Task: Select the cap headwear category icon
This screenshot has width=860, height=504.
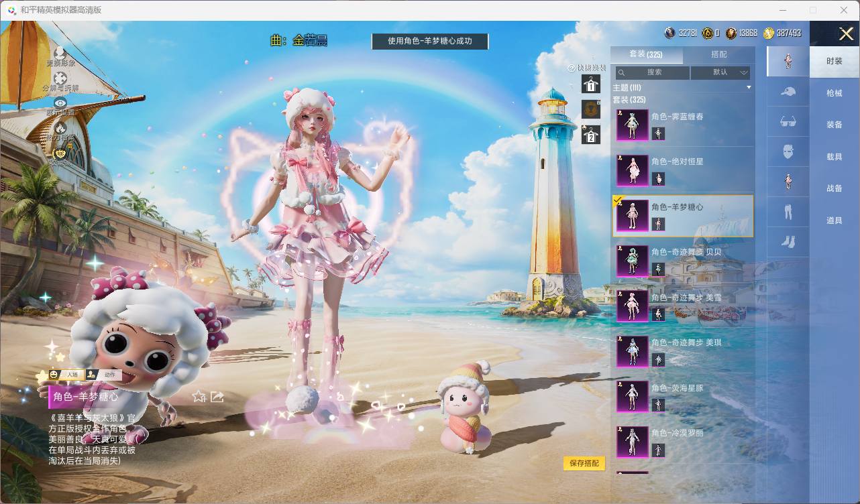Action: [788, 92]
